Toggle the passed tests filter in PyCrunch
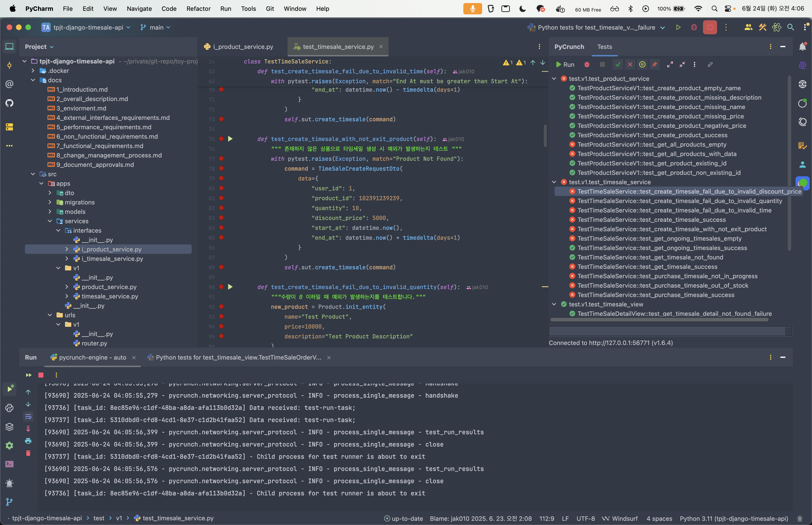This screenshot has width=812, height=525. point(618,64)
